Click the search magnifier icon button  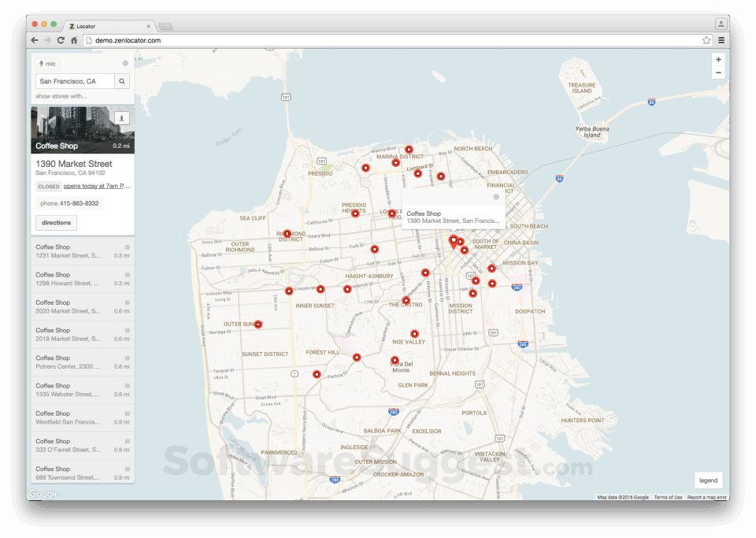pyautogui.click(x=122, y=81)
